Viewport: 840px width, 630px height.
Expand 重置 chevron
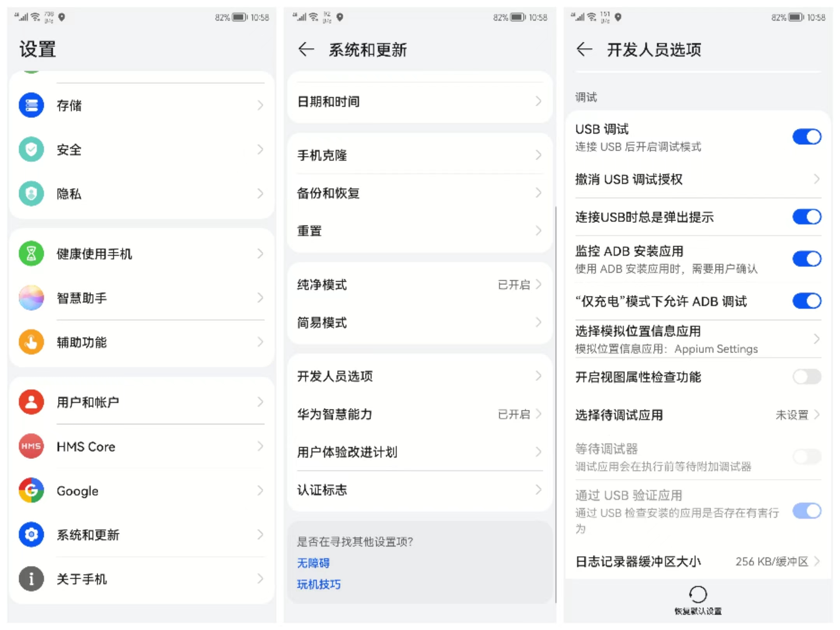click(x=539, y=231)
